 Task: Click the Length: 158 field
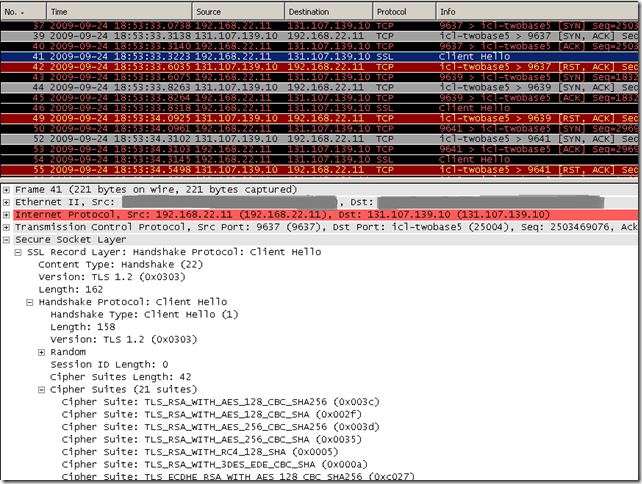[83, 327]
